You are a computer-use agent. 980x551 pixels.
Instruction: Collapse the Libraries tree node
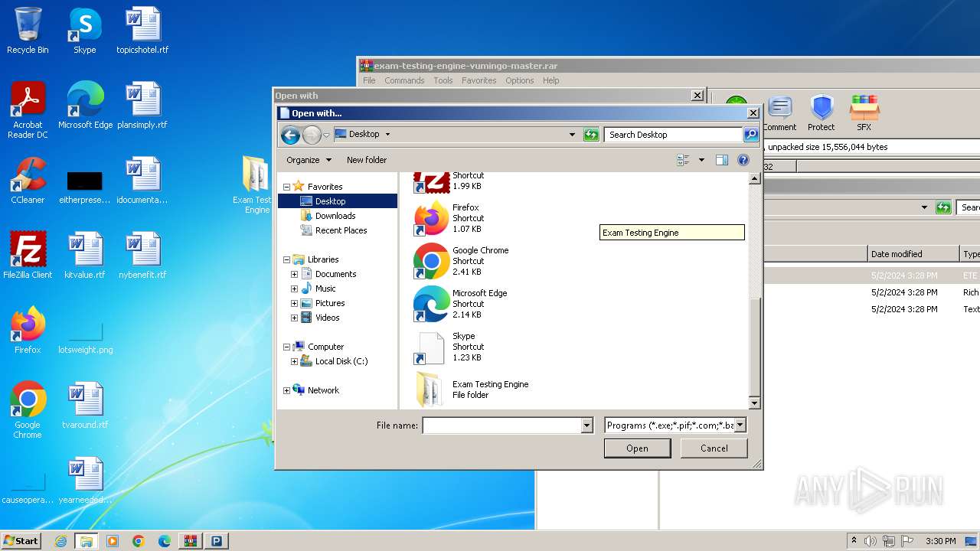(x=286, y=260)
